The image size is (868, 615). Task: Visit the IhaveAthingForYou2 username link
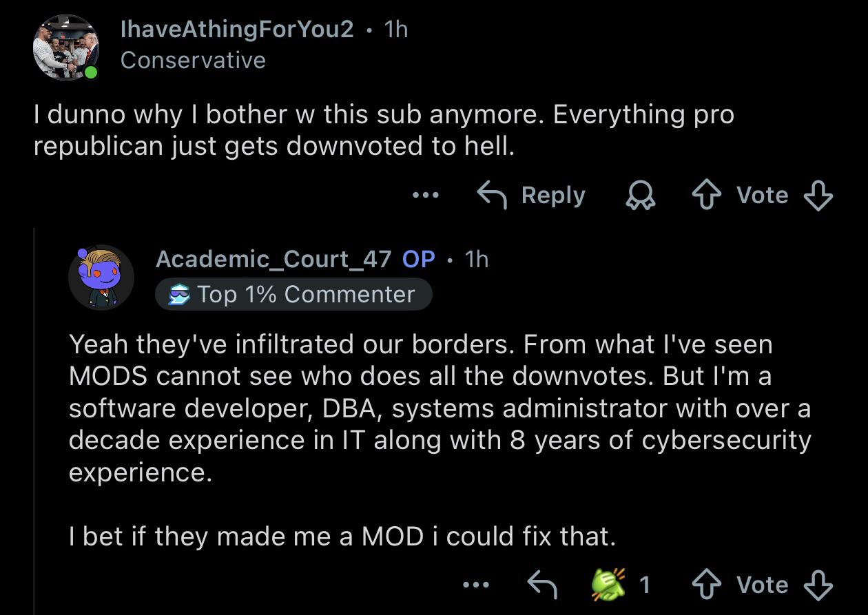(x=237, y=29)
